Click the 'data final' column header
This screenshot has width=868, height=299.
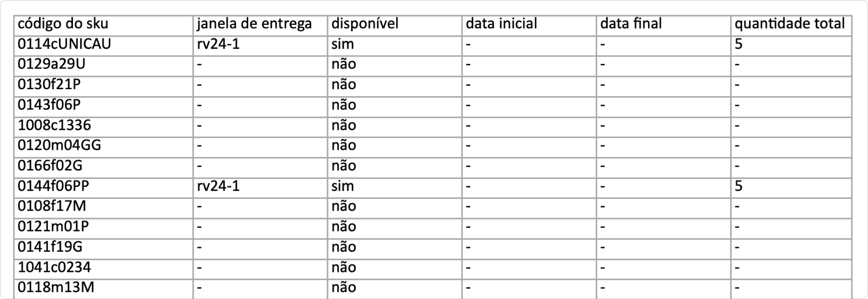click(631, 24)
